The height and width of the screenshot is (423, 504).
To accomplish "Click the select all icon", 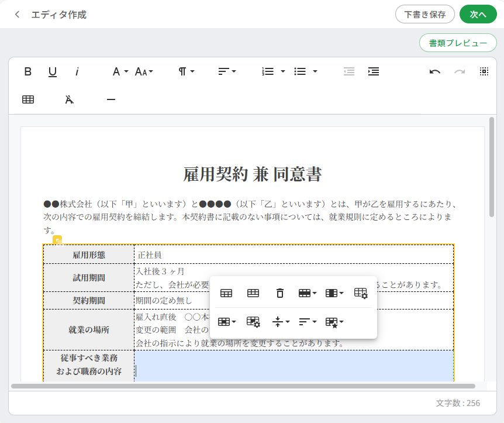I will click(484, 71).
